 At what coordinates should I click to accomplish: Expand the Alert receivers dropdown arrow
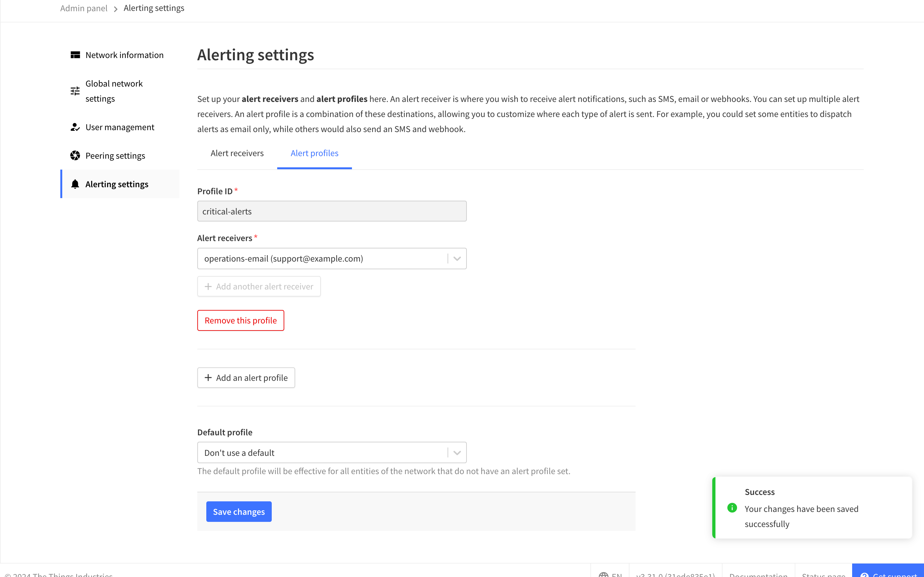point(457,259)
